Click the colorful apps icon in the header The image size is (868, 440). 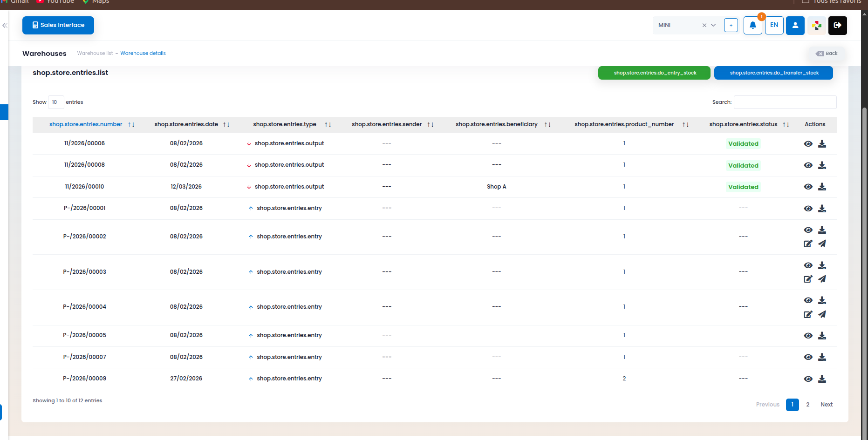click(816, 25)
